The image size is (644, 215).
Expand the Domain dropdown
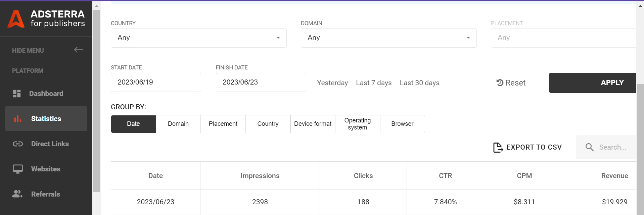pos(388,38)
